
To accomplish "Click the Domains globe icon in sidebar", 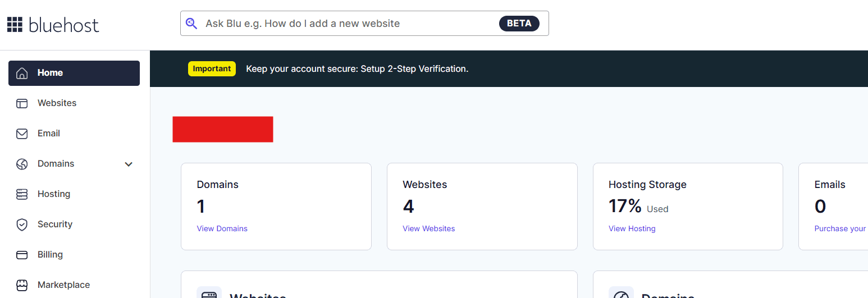I will point(22,164).
